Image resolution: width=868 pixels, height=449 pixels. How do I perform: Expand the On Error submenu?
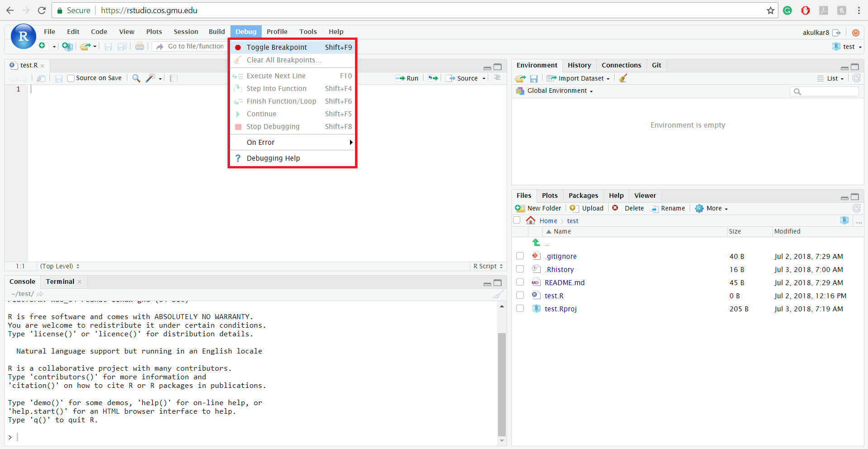click(293, 142)
